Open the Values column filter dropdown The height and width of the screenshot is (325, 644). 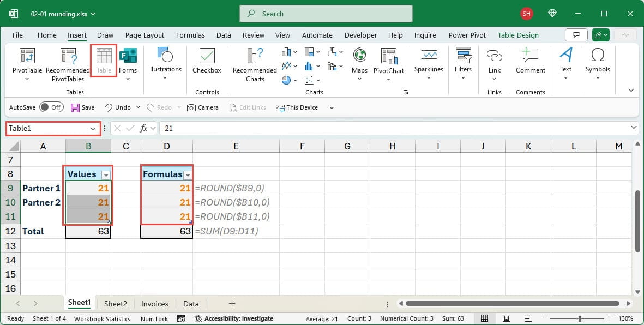106,175
